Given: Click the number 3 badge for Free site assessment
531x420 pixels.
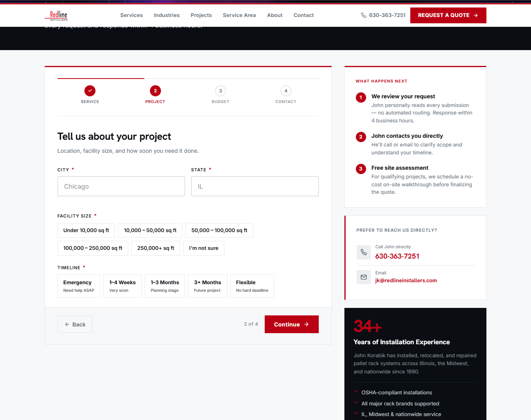Looking at the screenshot, I should 361,169.
